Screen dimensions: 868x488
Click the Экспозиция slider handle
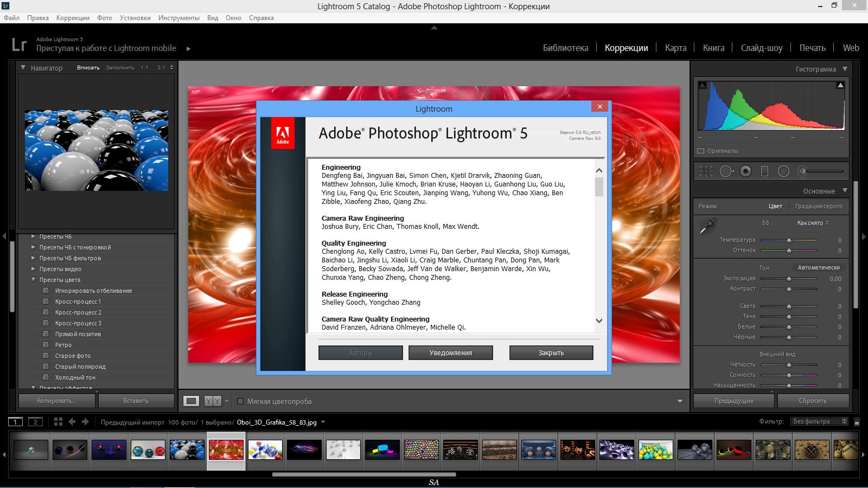point(789,279)
